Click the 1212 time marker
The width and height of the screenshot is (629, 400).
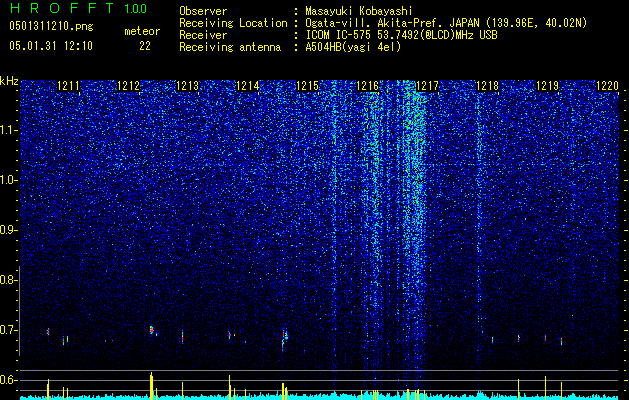[x=128, y=86]
